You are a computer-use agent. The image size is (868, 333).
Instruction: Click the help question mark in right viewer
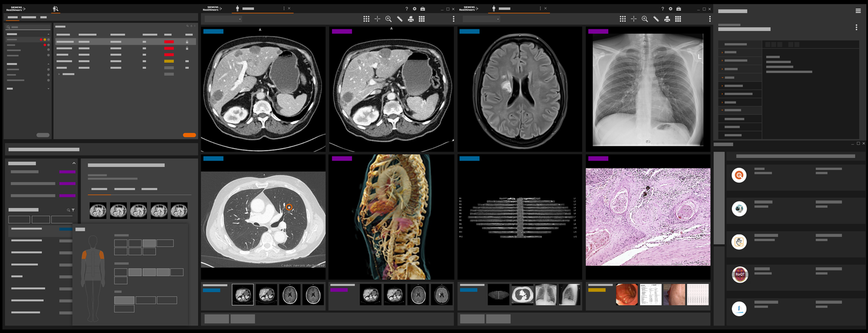click(662, 9)
